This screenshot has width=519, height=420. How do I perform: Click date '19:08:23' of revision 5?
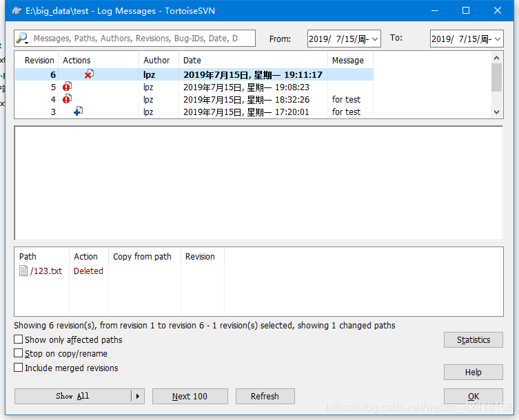(x=292, y=87)
